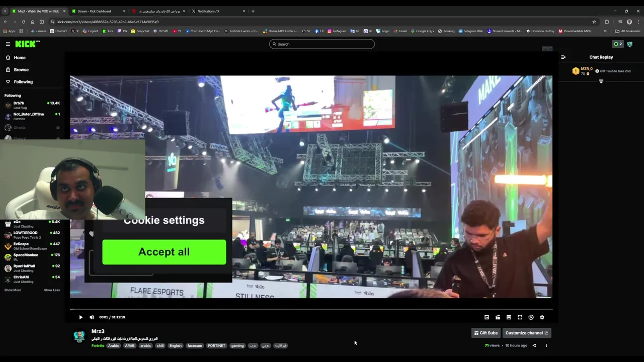Play the VOD with the play button
The height and width of the screenshot is (362, 644).
click(x=80, y=317)
